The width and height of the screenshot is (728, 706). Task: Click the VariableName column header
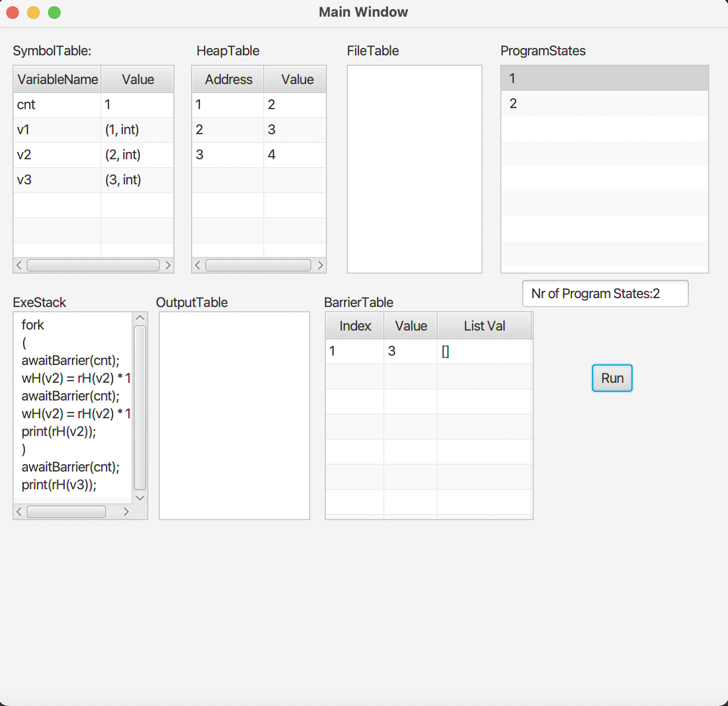[57, 79]
